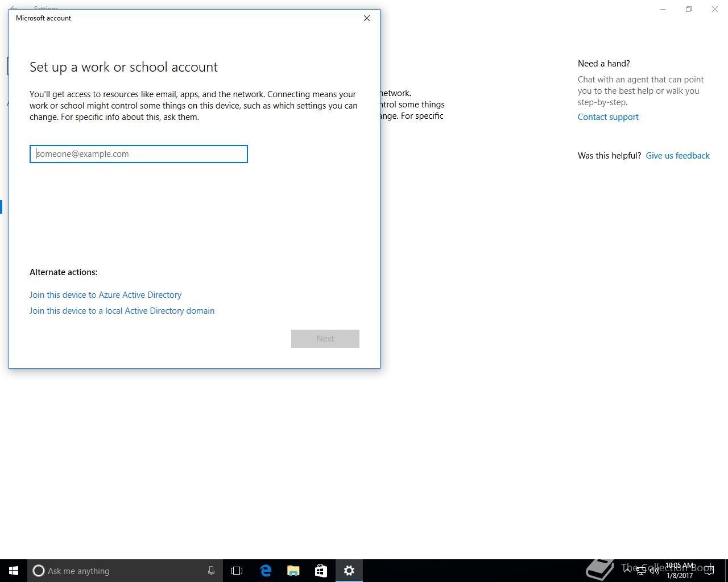The width and height of the screenshot is (728, 582).
Task: Launch Microsoft Edge from the taskbar
Action: [x=266, y=571]
